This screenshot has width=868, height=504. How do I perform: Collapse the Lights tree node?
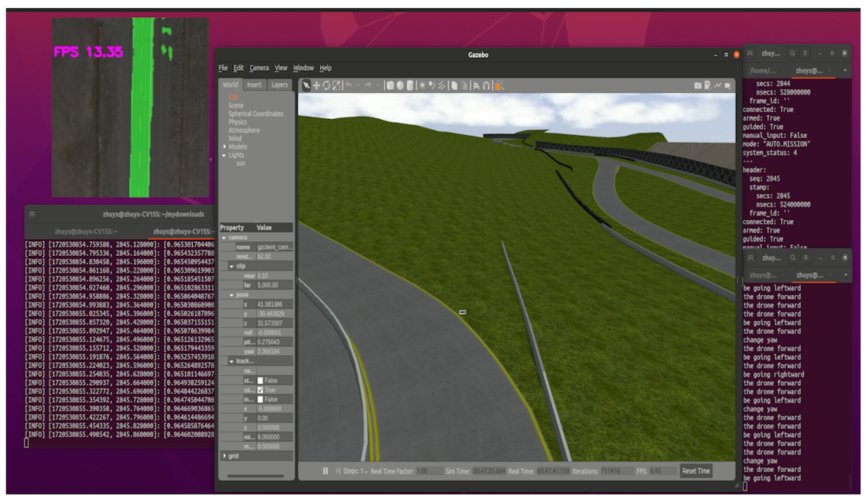point(224,155)
